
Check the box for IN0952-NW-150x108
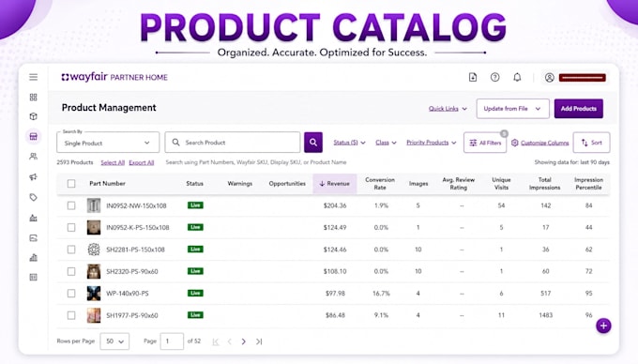coord(71,205)
